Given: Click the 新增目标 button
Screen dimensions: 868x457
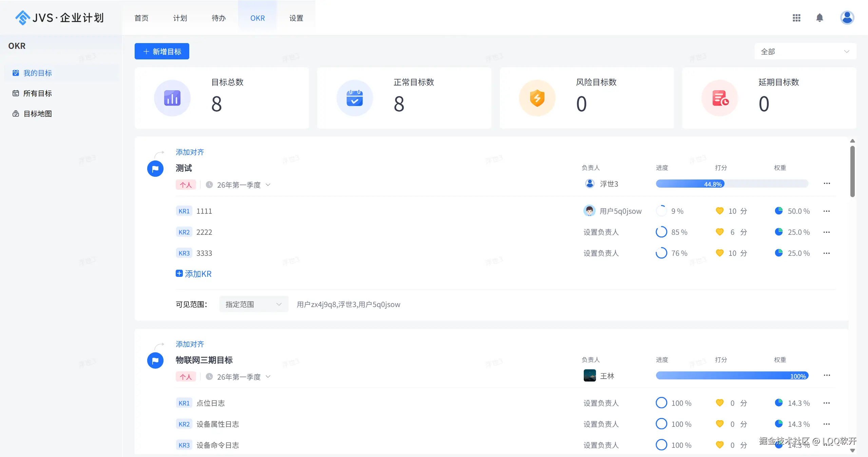Looking at the screenshot, I should 162,52.
